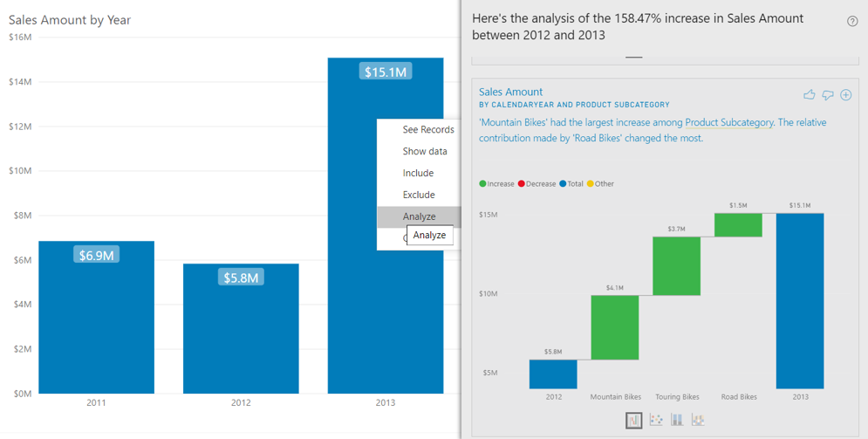Screen dimensions: 868x439
Task: Click the red Decrease legend swatch
Action: [521, 184]
